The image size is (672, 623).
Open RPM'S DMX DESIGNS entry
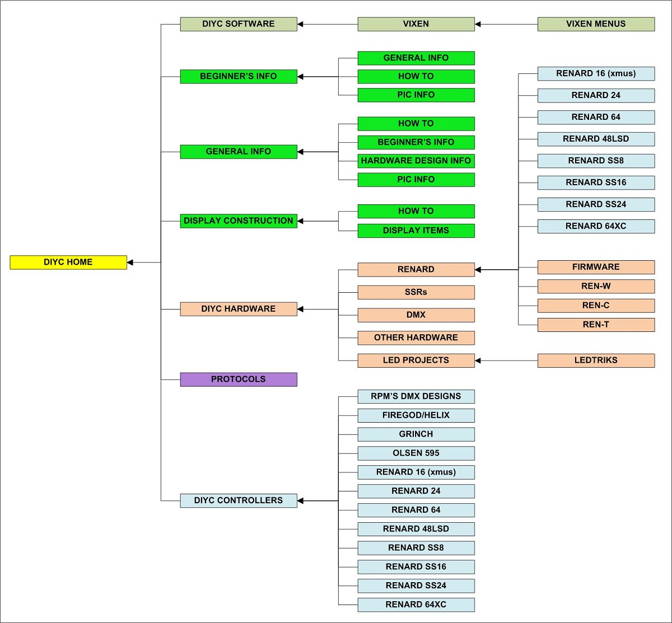[x=416, y=396]
